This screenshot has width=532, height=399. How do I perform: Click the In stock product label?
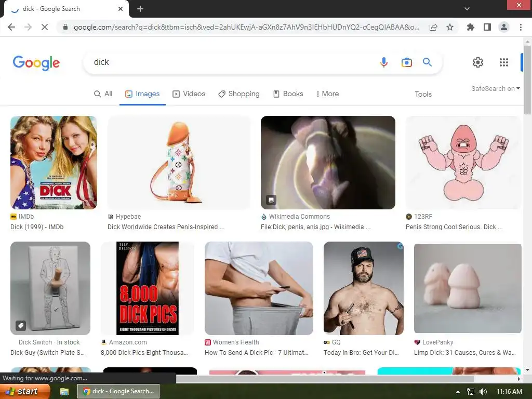click(x=68, y=342)
